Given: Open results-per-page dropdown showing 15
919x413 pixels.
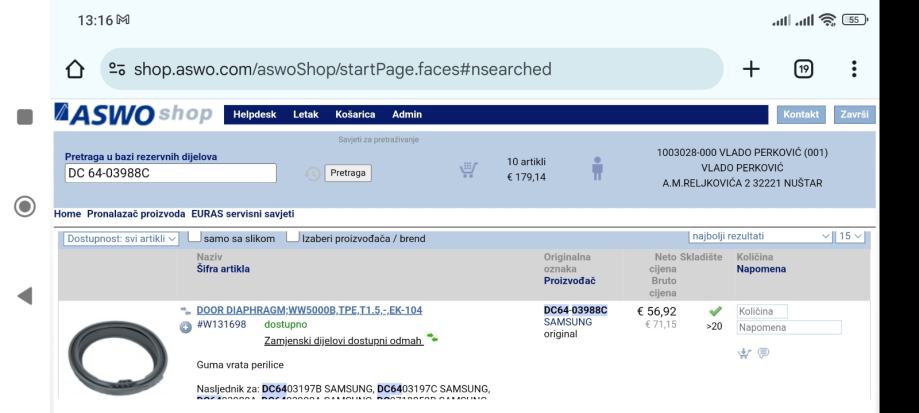Looking at the screenshot, I should click(x=850, y=236).
